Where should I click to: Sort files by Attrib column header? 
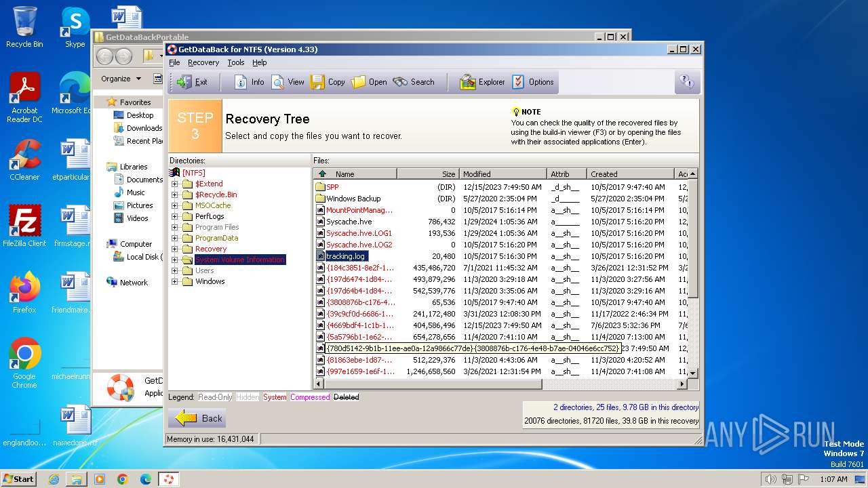(x=567, y=174)
